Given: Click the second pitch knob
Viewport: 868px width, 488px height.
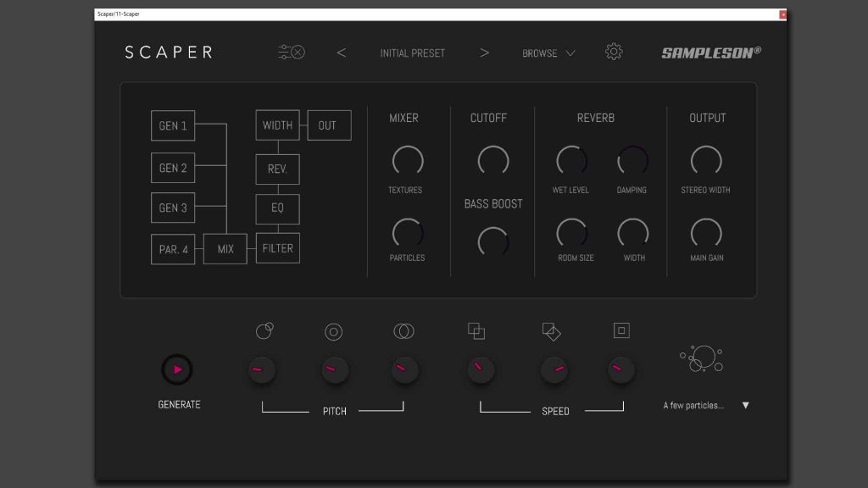Looking at the screenshot, I should (335, 369).
